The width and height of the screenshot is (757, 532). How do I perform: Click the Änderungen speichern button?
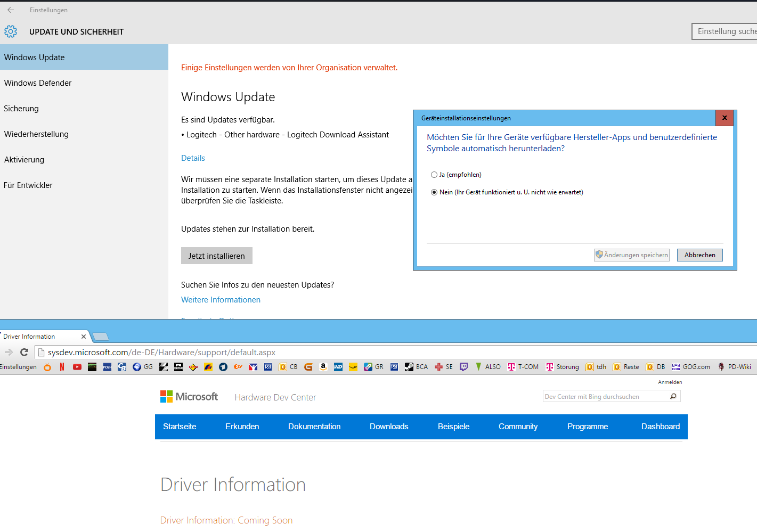pos(632,255)
